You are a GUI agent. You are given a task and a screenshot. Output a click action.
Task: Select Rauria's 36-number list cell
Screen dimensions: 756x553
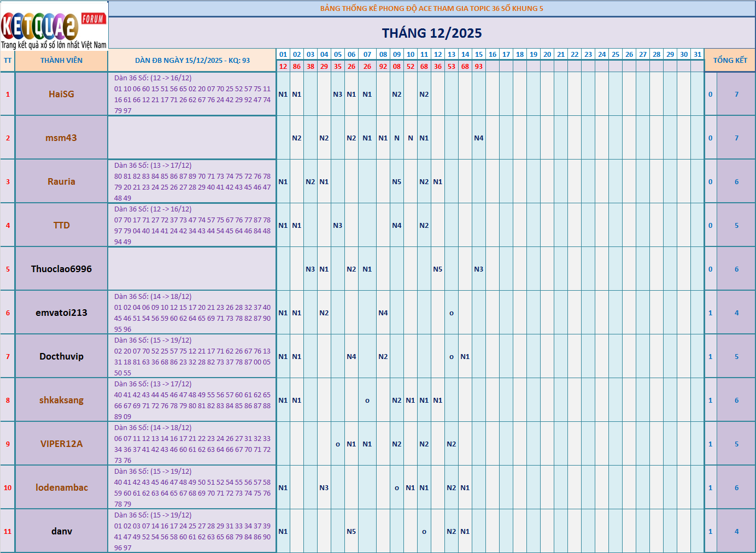pos(192,181)
